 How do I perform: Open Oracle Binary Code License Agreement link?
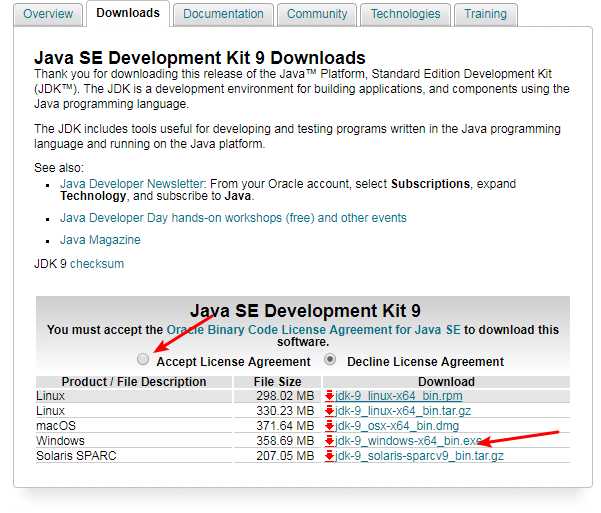coord(314,330)
